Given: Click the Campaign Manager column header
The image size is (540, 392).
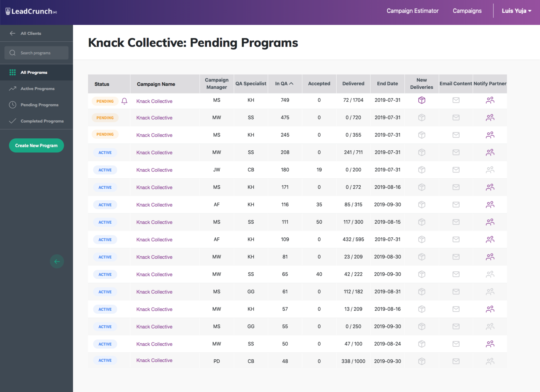Looking at the screenshot, I should pos(217,84).
